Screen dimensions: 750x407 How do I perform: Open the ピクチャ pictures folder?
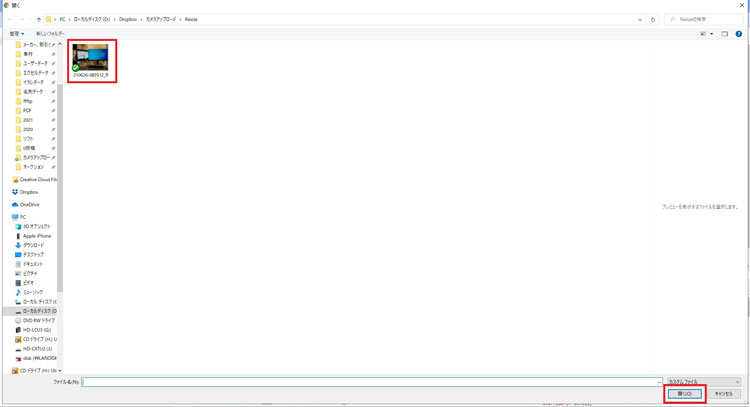click(x=30, y=274)
